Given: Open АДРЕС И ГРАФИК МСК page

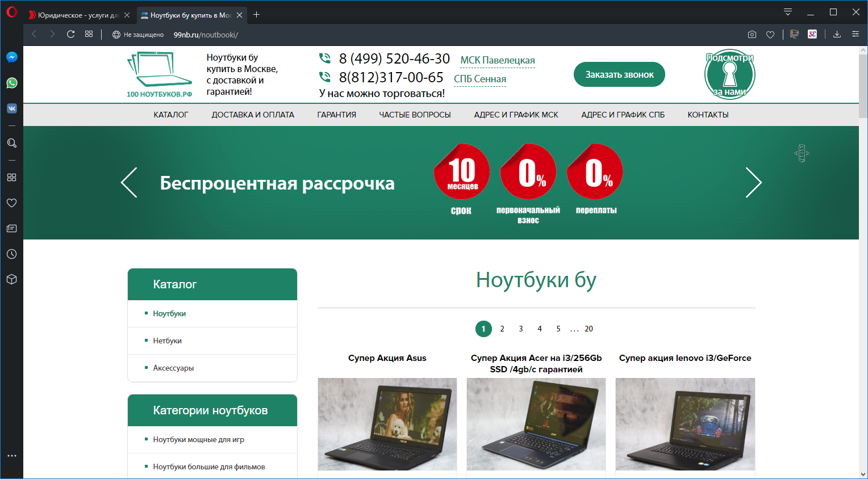Looking at the screenshot, I should (x=516, y=115).
